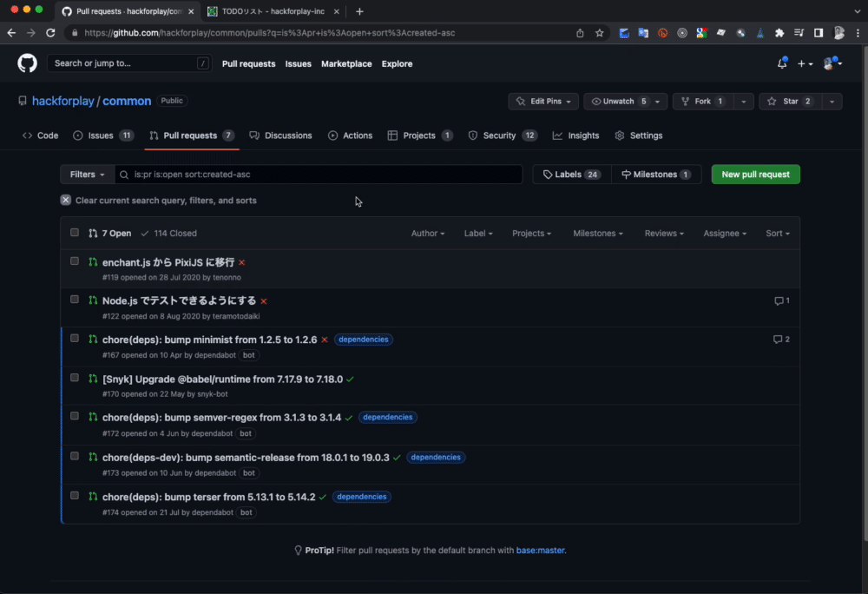This screenshot has height=594, width=868.
Task: Open the Marketplace menu item
Action: (347, 63)
